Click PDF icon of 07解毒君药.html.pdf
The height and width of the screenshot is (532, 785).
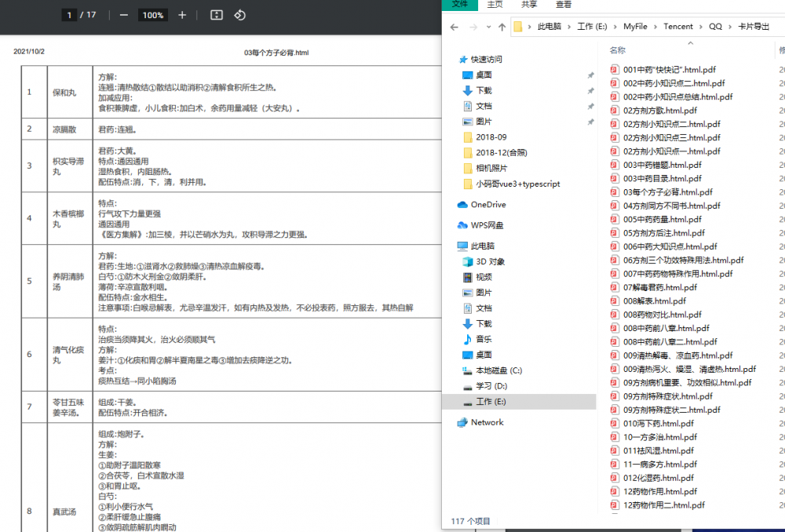tap(615, 287)
